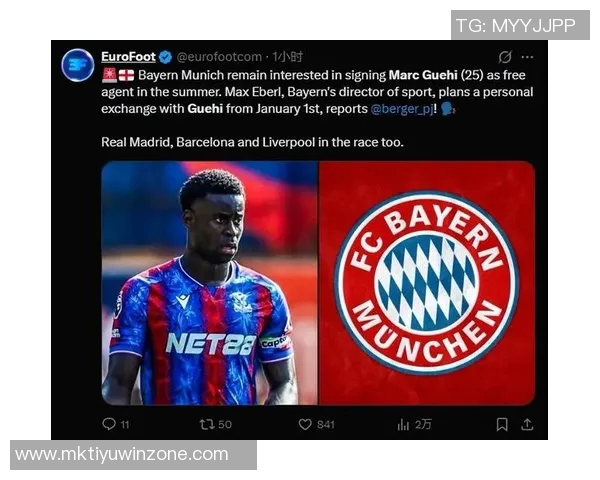Open view analytics bar chart icon

click(x=403, y=424)
